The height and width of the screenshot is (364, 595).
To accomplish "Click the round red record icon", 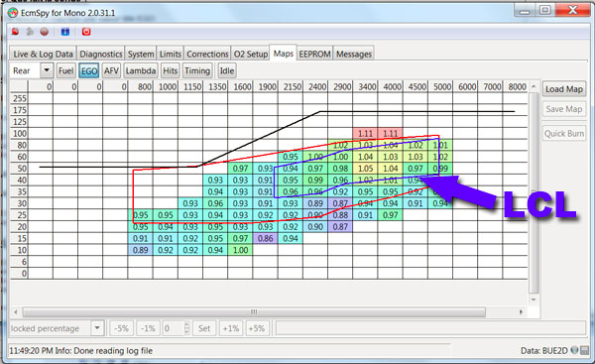I will (x=45, y=32).
